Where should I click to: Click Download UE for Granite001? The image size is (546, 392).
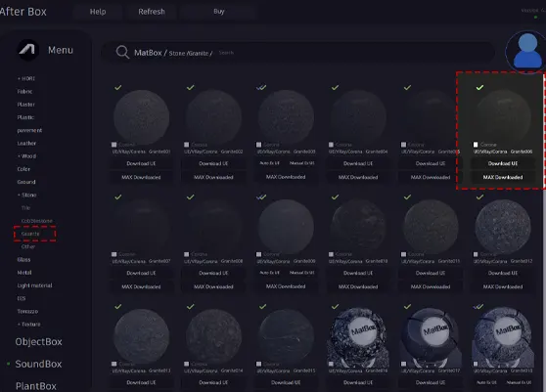[x=141, y=163]
